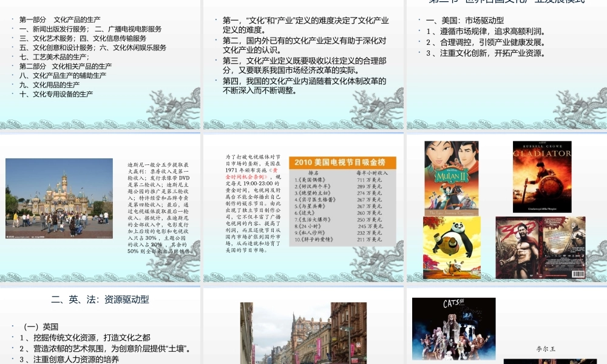Screen dimensions: 607x364
Task: Click the title '二、英、法：资源驱动型'
Action: [x=100, y=300]
